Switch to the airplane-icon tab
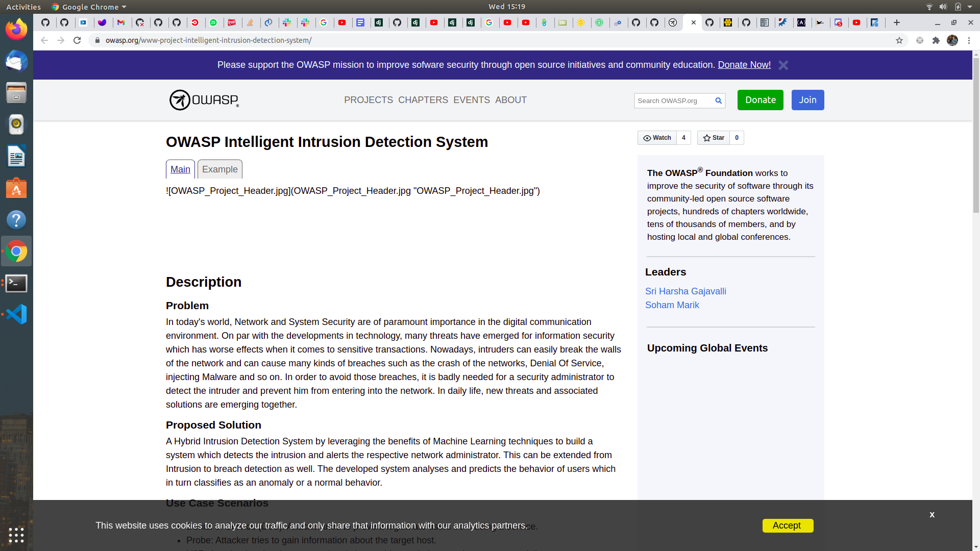Screen dimensions: 980x551 tap(820, 22)
